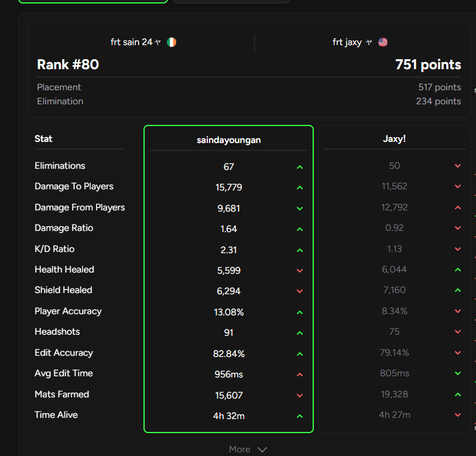476x456 pixels.
Task: Click green up arrow for saindayoungan Headshots
Action: point(300,333)
